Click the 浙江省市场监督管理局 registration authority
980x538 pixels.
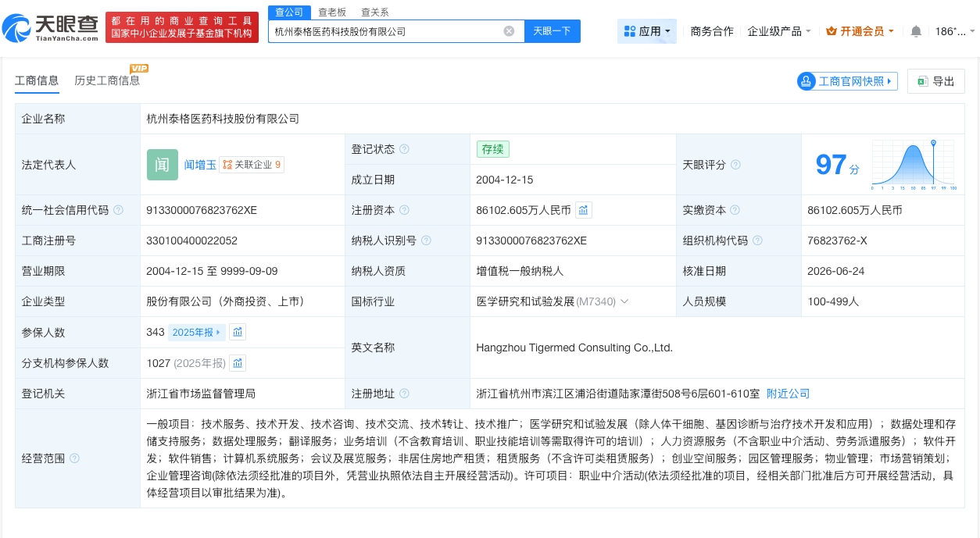(201, 394)
